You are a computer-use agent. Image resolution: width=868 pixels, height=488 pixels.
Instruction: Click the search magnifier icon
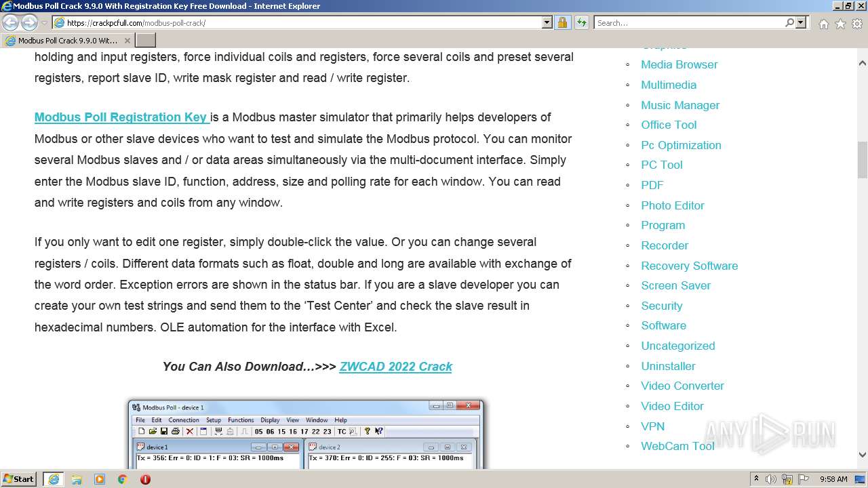[x=789, y=22]
